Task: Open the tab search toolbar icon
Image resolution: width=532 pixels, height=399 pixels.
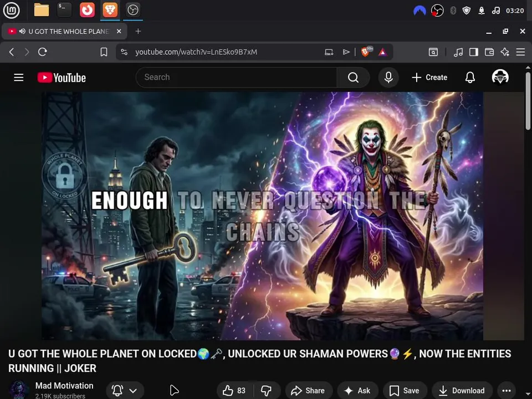Action: pos(433,52)
